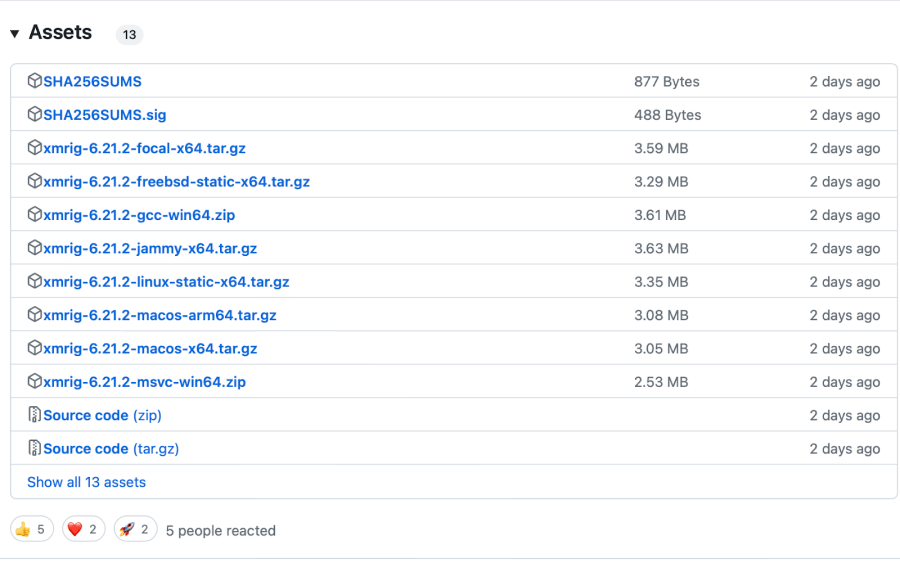Click package icon for gcc-win64 zip
The width and height of the screenshot is (900, 562).
pos(35,215)
